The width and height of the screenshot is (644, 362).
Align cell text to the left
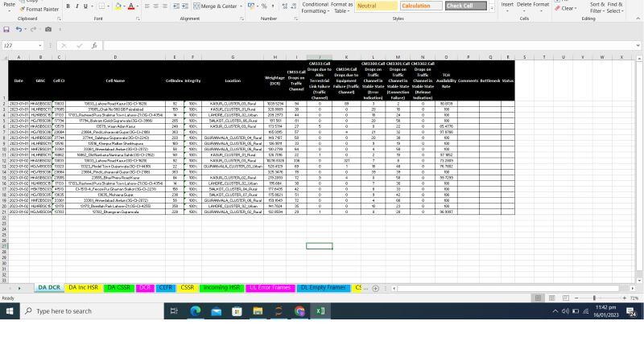click(148, 6)
